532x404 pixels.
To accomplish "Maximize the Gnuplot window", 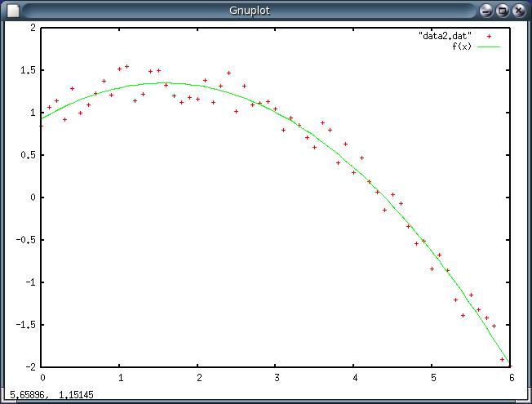I will click(x=503, y=11).
